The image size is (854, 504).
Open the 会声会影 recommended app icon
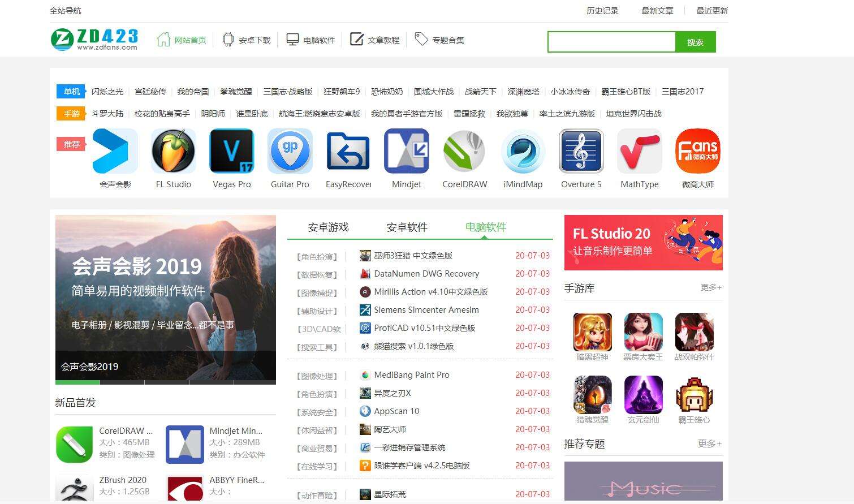tap(115, 151)
